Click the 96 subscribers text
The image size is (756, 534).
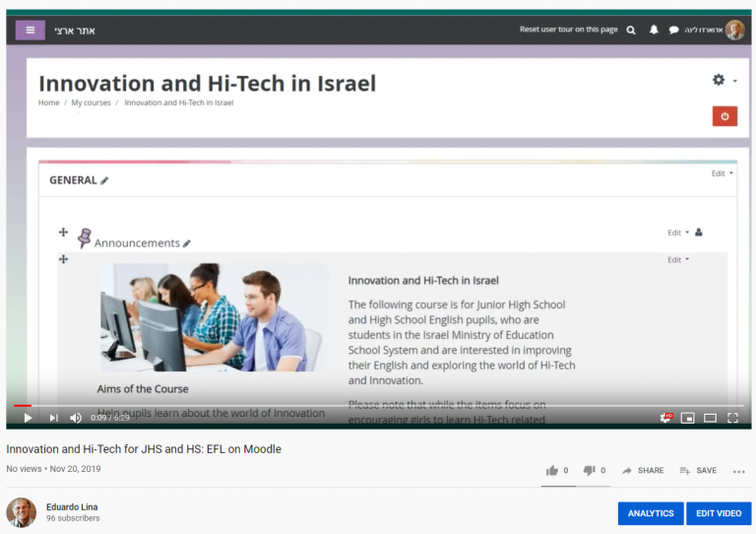click(73, 518)
